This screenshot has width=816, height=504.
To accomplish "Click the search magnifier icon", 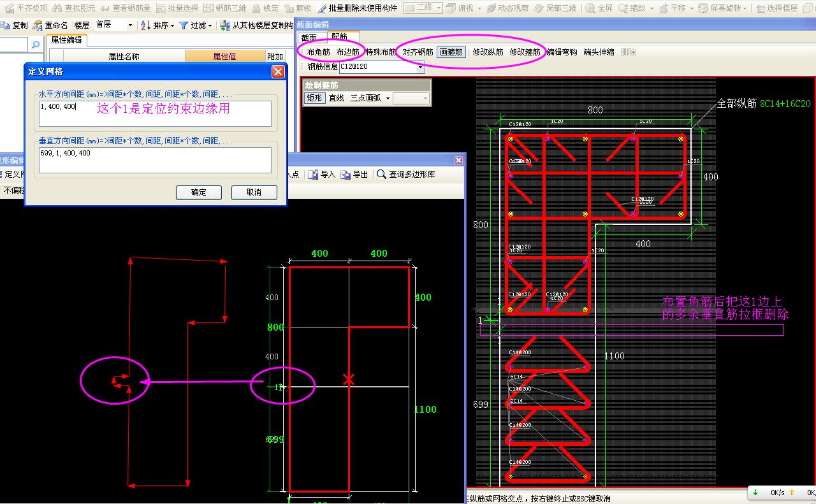I will pos(36,44).
